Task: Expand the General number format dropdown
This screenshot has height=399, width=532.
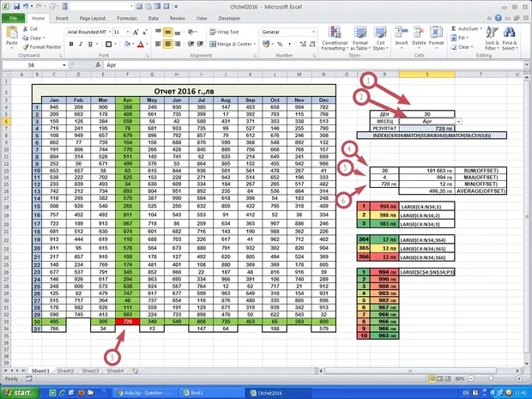Action: 314,32
